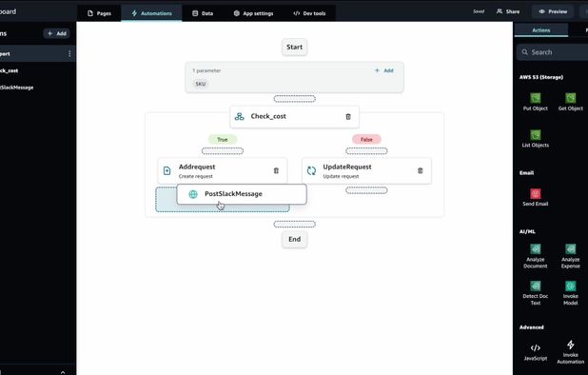Select the Put Object S3 action
The width and height of the screenshot is (588, 375).
pyautogui.click(x=535, y=102)
